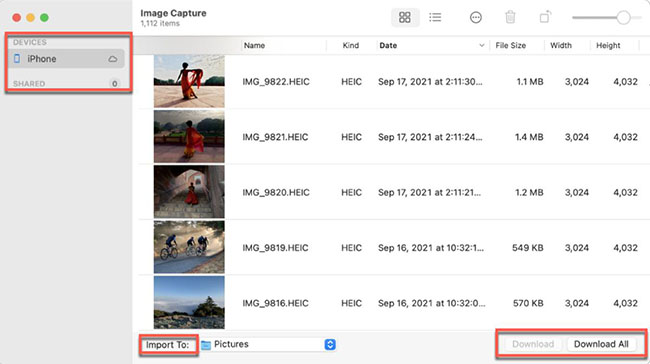Click the Download All button
650x364 pixels.
pyautogui.click(x=601, y=344)
